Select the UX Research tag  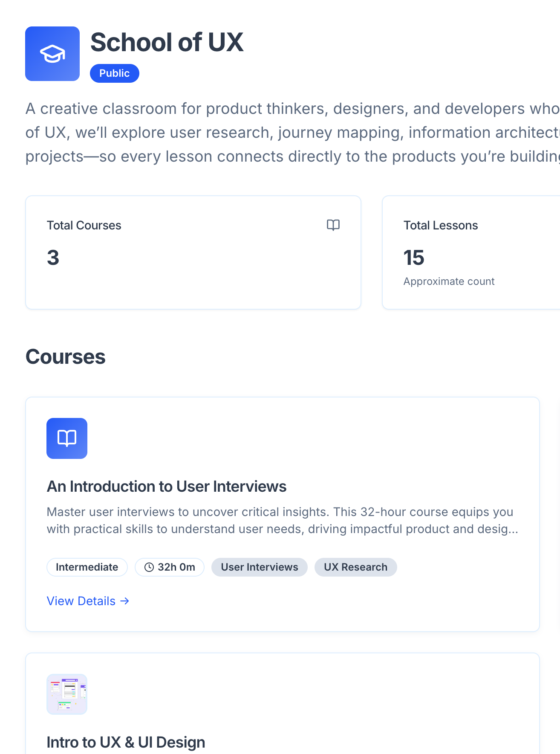pyautogui.click(x=355, y=567)
